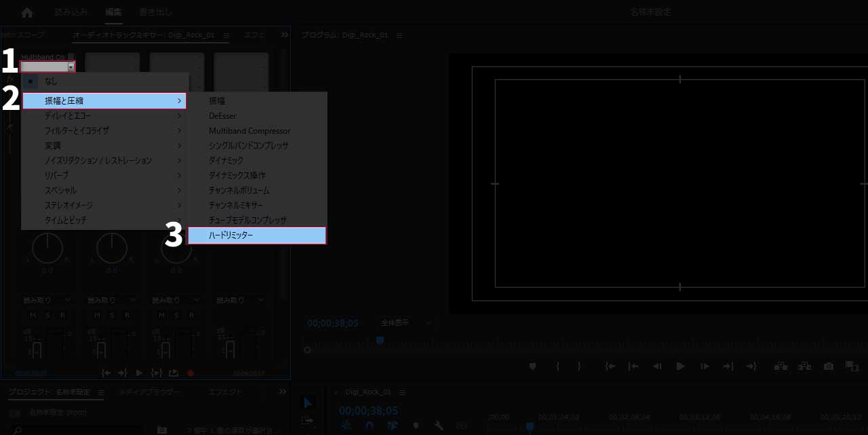Screen dimensions: 868x435
Task: Toggle Solo (S) on second mixer track
Action: coord(112,316)
